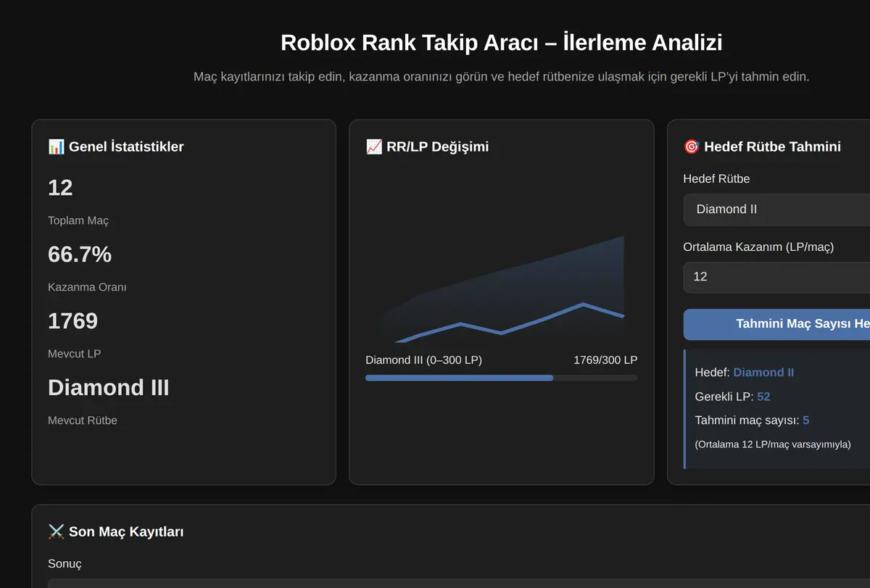Viewport: 870px width, 588px height.
Task: Click the Sonuç label
Action: pos(65,564)
